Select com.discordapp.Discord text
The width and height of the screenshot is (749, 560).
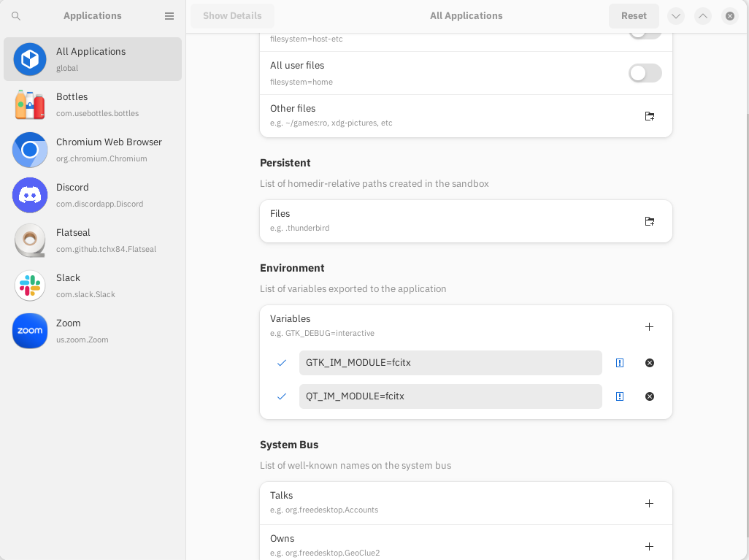(x=100, y=204)
